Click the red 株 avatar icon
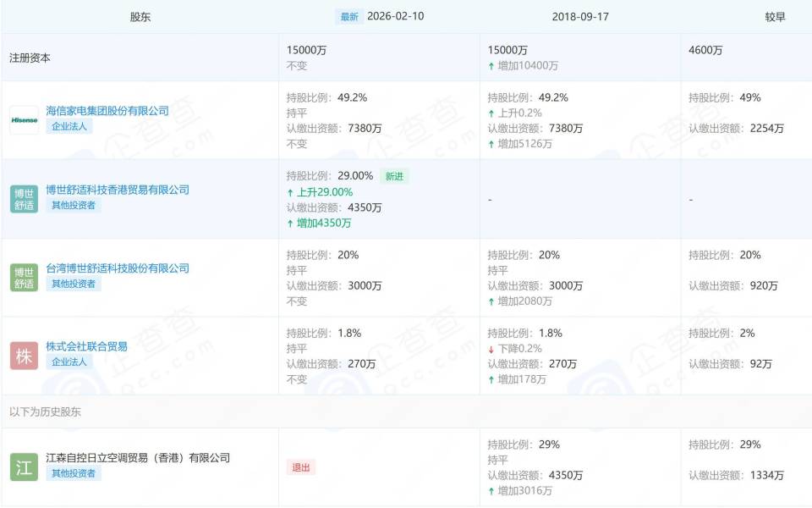 pos(25,356)
